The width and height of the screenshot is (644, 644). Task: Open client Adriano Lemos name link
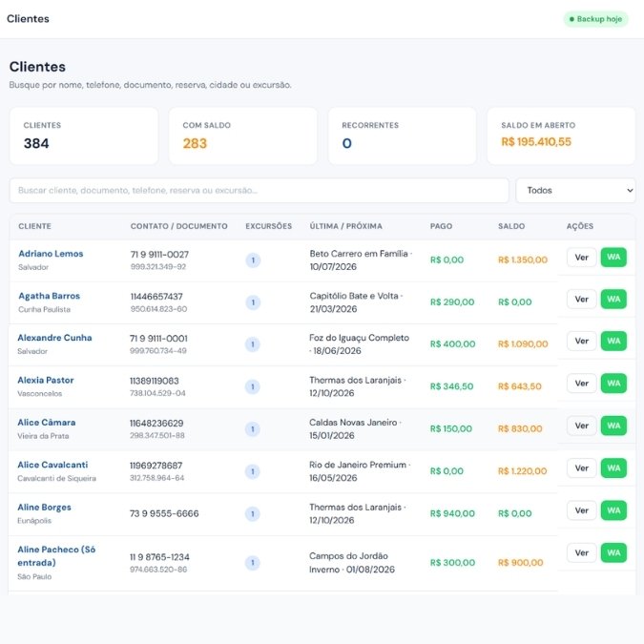(x=51, y=254)
